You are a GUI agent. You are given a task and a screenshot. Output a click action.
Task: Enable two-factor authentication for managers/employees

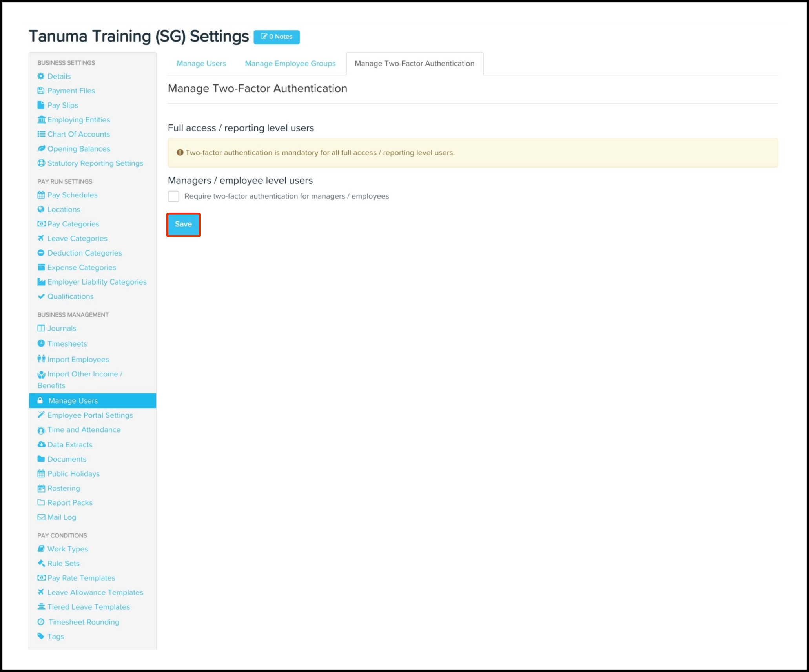coord(173,196)
